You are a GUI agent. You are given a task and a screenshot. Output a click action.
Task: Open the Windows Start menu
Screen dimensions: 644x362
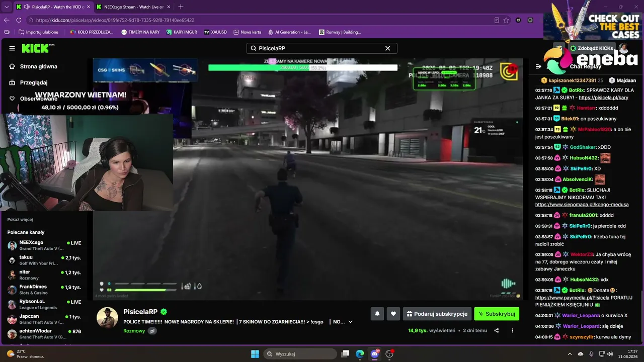(255, 354)
